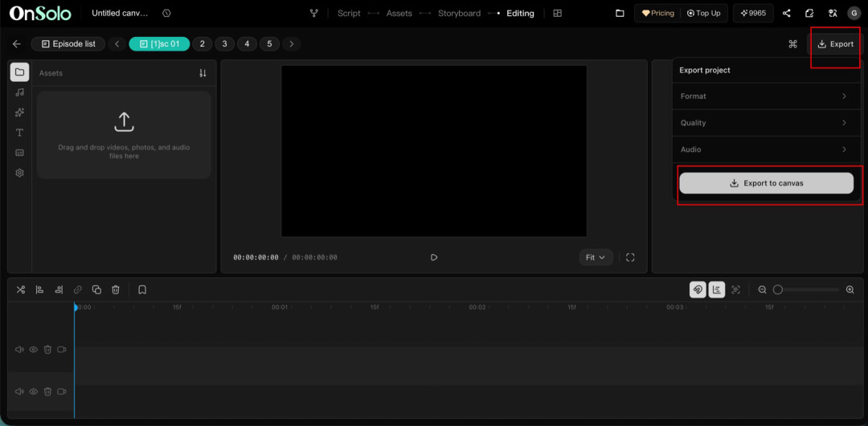Select scene tab 4
Image resolution: width=868 pixels, height=426 pixels.
click(247, 43)
